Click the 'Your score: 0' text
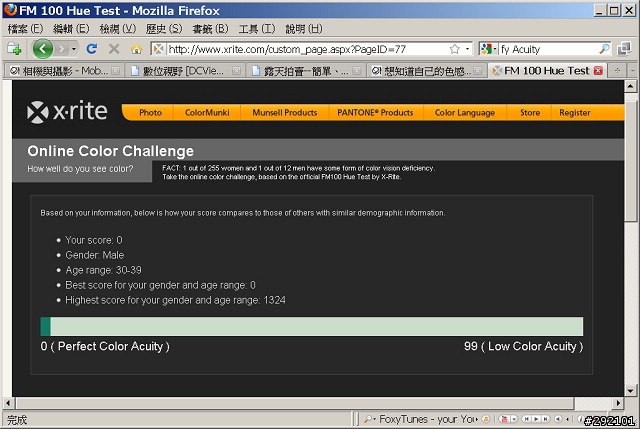 pyautogui.click(x=93, y=240)
